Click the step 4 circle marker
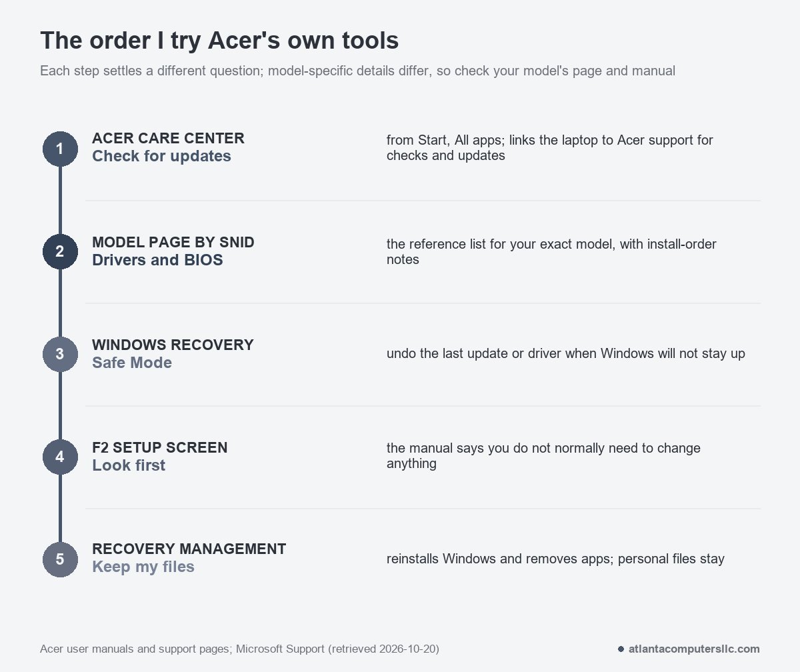Screen dimensions: 800x672 [60, 457]
